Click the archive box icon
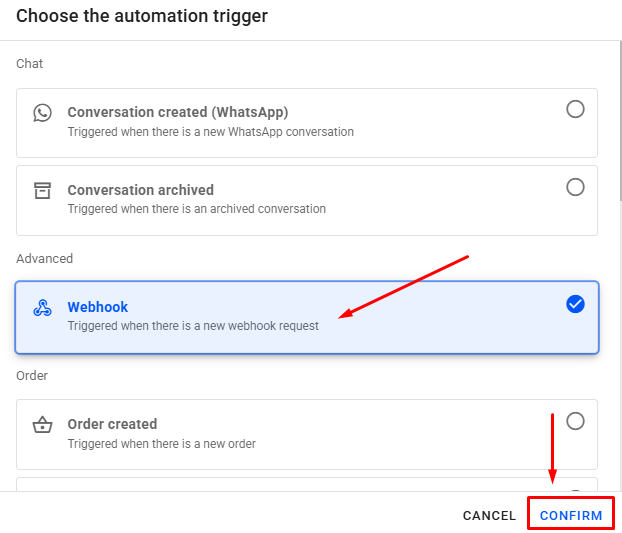 [42, 190]
